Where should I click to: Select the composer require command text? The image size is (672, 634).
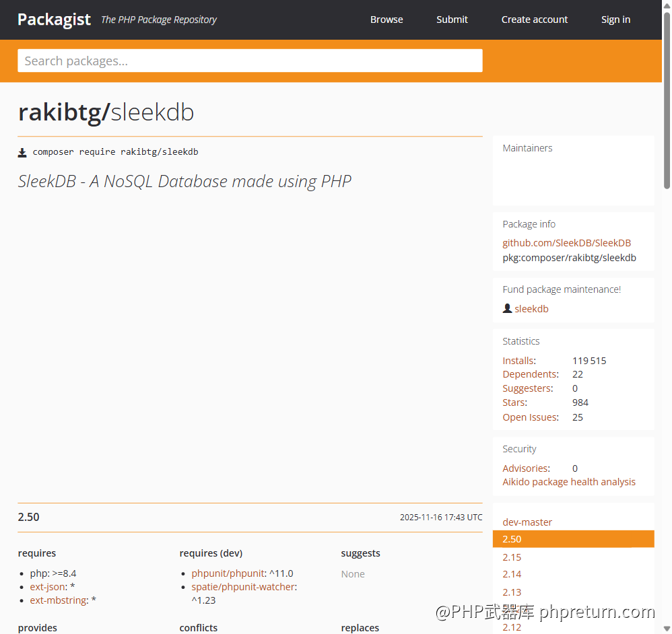coord(115,152)
